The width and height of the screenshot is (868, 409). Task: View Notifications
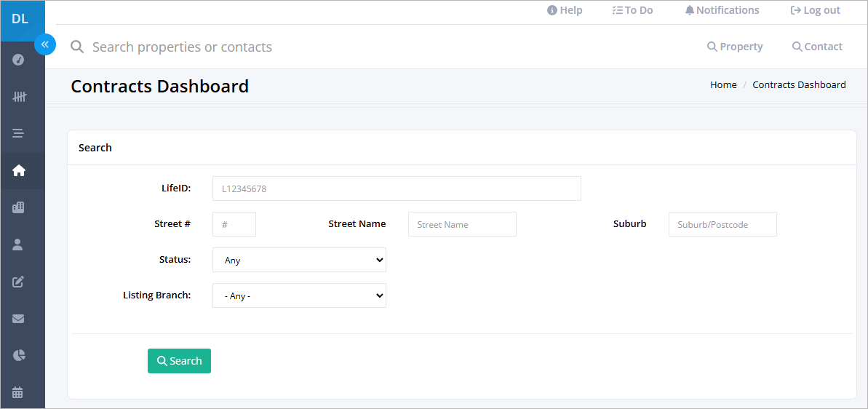pos(722,10)
